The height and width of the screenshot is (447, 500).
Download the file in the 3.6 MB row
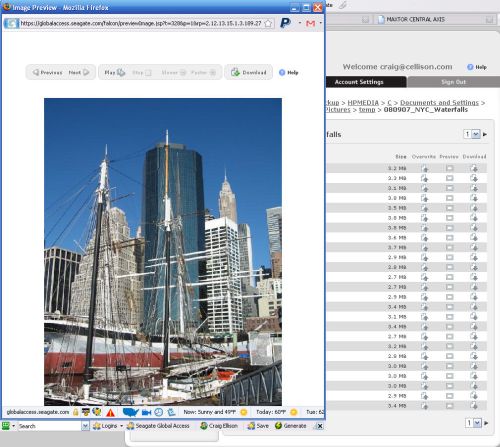(x=474, y=238)
